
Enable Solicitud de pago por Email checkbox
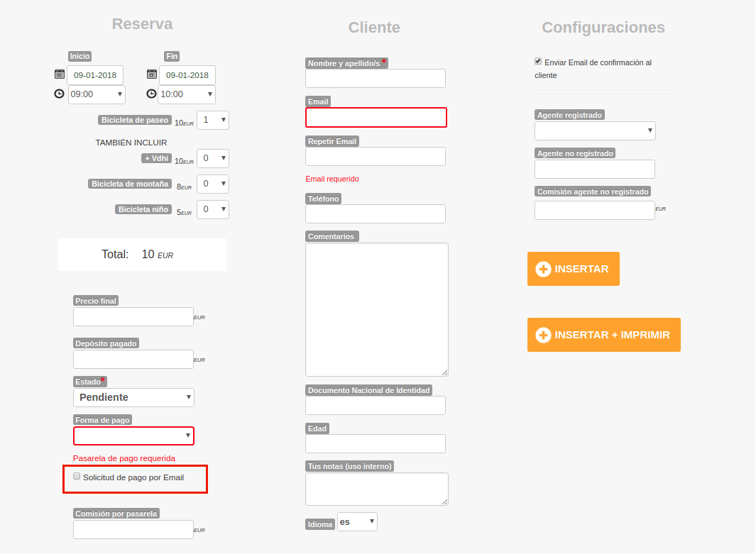coord(77,477)
